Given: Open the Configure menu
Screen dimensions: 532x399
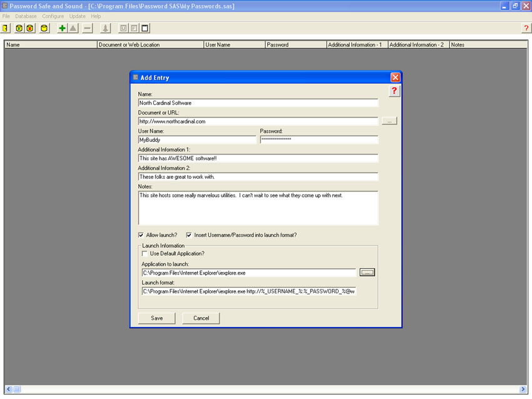Looking at the screenshot, I should [x=53, y=16].
